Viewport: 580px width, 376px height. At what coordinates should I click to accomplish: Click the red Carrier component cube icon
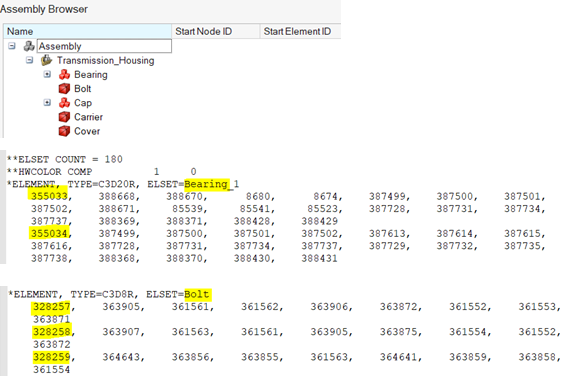[x=64, y=117]
